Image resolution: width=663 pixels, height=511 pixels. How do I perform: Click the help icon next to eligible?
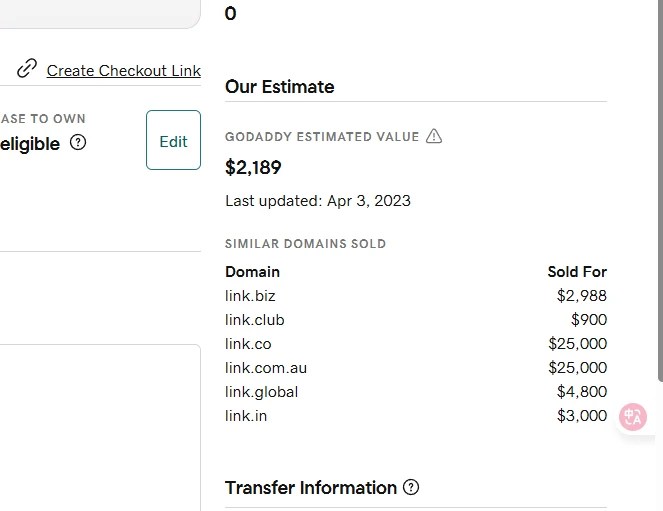click(x=78, y=143)
